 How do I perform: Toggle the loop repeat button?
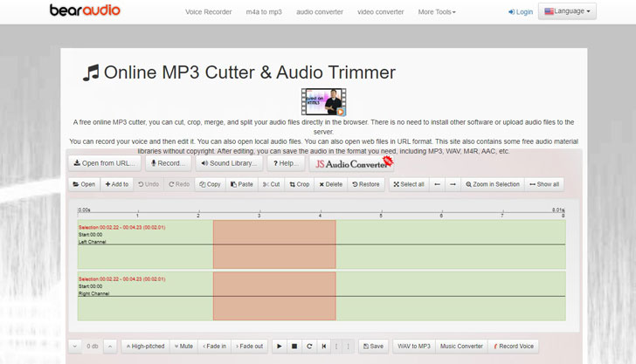(309, 347)
